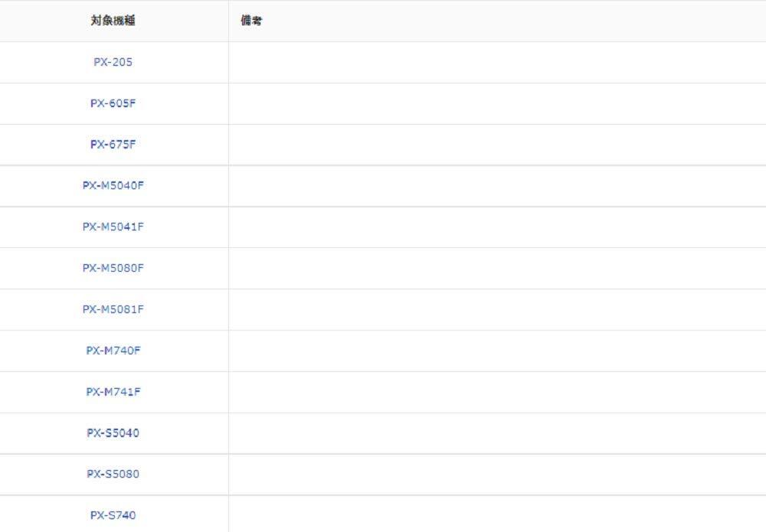The height and width of the screenshot is (532, 766).
Task: Open the PX-M5080F link
Action: tap(113, 268)
